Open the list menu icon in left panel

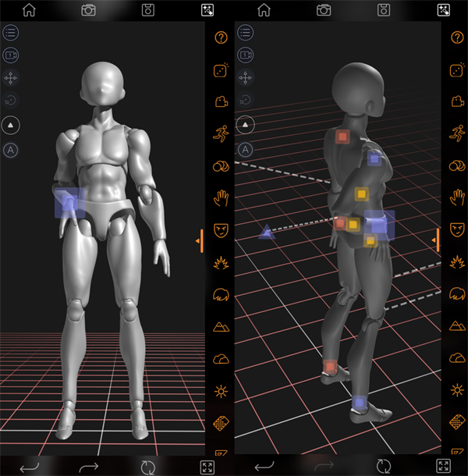[11, 33]
